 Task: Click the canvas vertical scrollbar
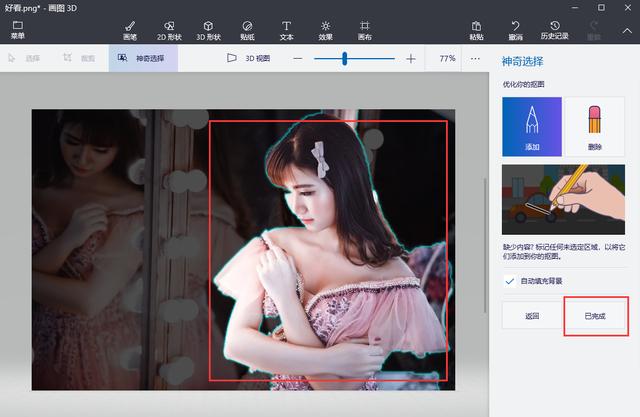click(485, 245)
